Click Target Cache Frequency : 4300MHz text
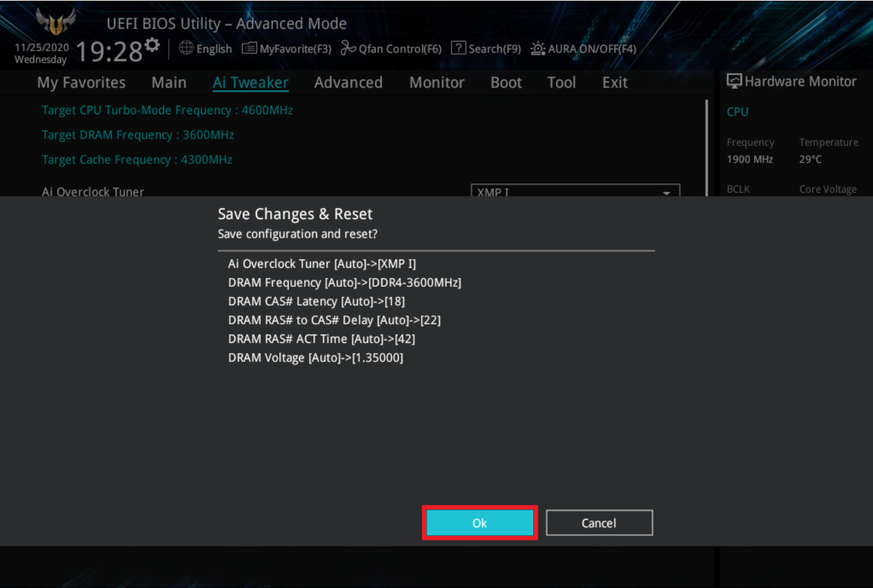This screenshot has width=873, height=588. [137, 159]
